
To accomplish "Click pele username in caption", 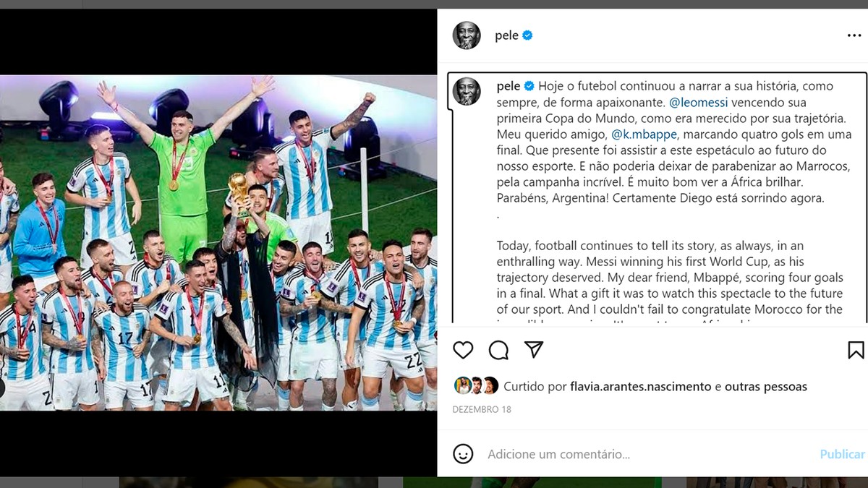I will pos(509,87).
